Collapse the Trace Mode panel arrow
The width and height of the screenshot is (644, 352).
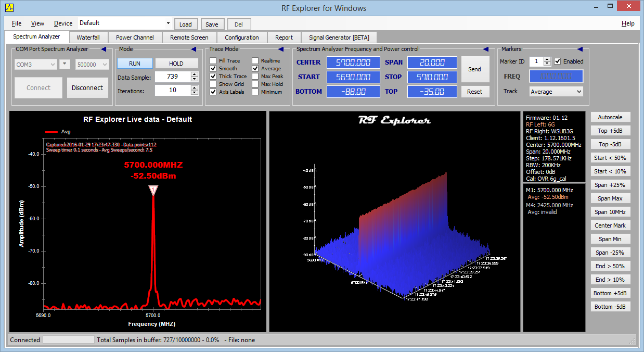point(281,49)
